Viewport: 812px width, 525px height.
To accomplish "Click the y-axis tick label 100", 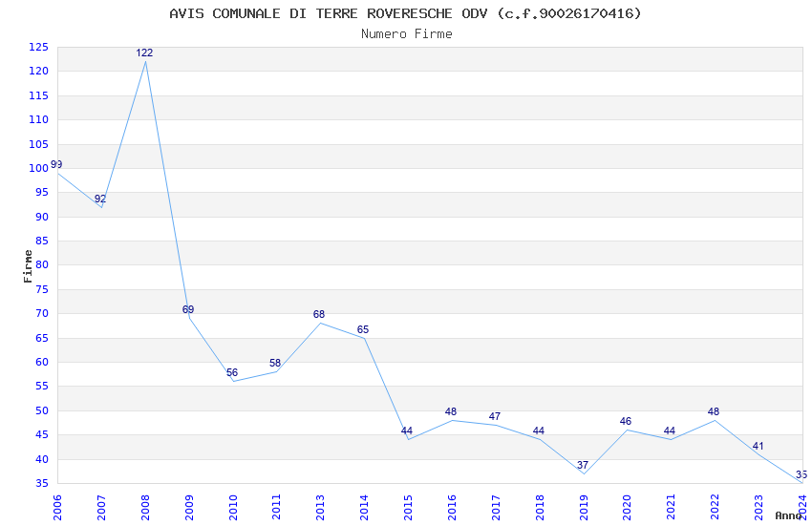I will coord(39,168).
